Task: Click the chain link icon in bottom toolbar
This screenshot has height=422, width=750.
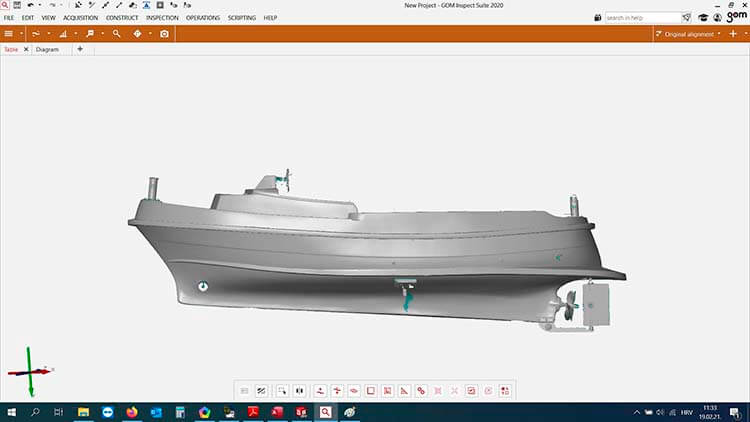Action: coord(421,390)
